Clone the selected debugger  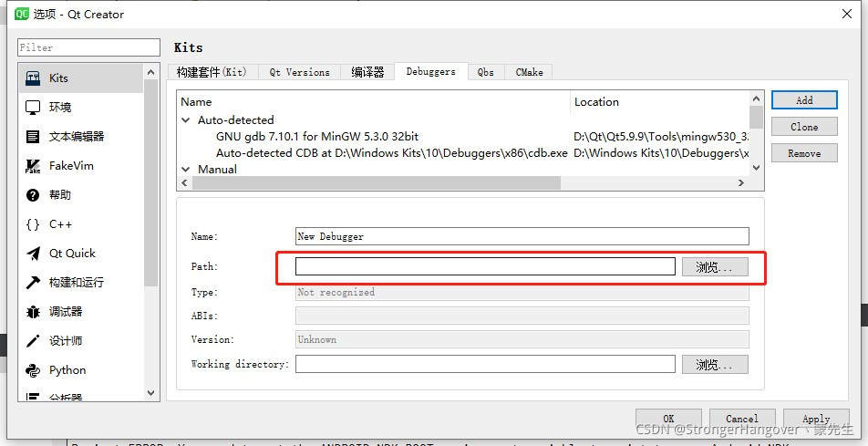(x=804, y=127)
